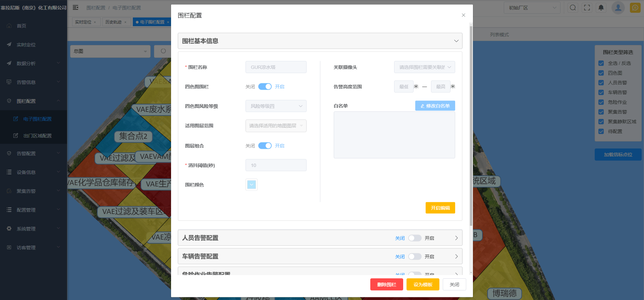Uncheck the 危险作业 filter checkbox
The width and height of the screenshot is (644, 300).
coord(601,102)
